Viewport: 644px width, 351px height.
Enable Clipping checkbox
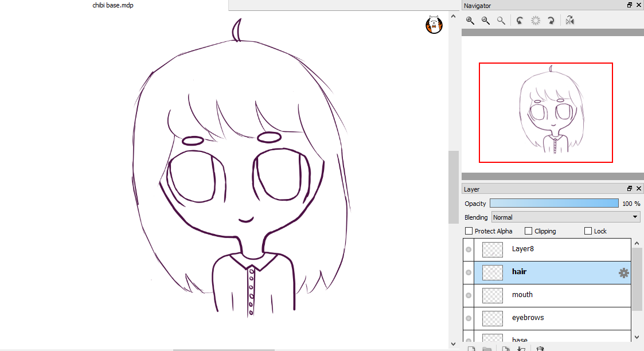click(x=529, y=231)
